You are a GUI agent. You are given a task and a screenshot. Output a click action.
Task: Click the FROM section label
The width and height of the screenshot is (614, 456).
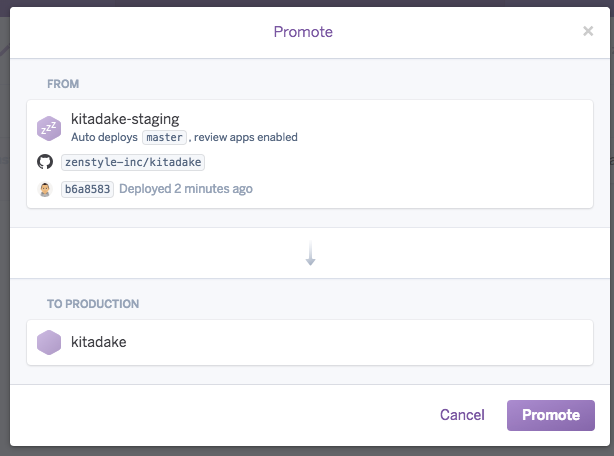click(x=63, y=84)
